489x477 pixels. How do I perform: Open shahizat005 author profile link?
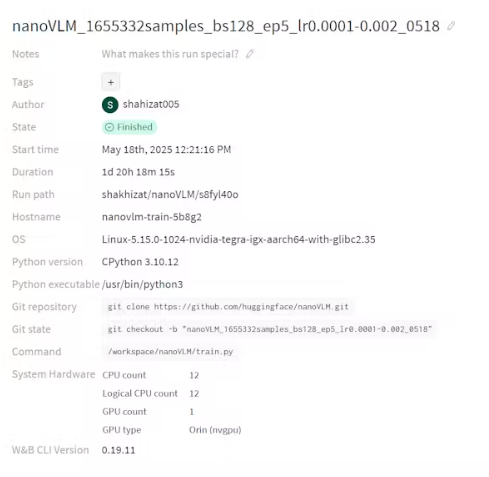(x=151, y=104)
